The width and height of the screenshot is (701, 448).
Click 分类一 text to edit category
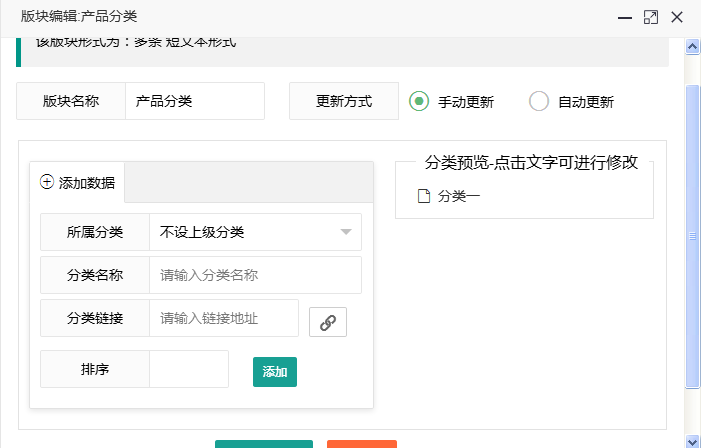pos(459,196)
